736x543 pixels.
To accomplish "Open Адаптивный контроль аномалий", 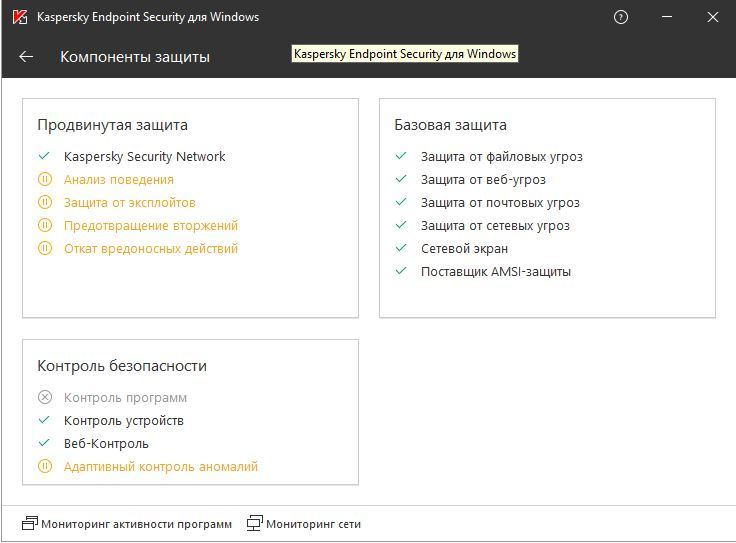I will click(x=161, y=467).
